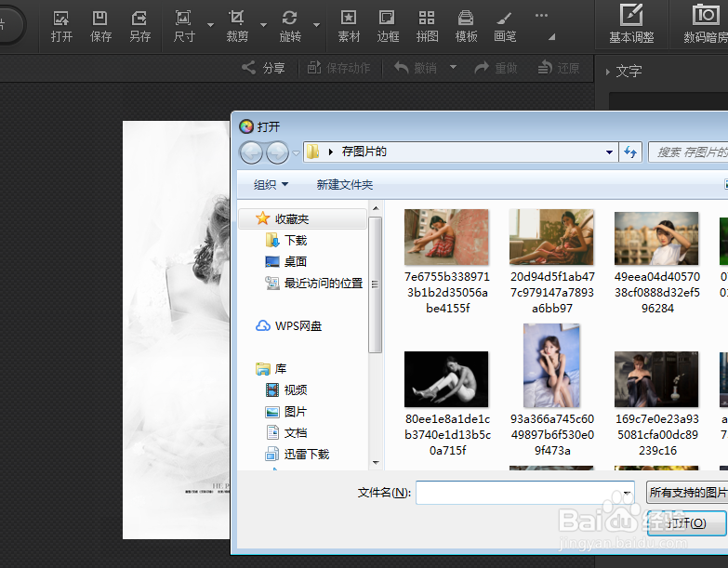Click the dialog Forward navigation arrow
The width and height of the screenshot is (728, 568).
point(278,152)
